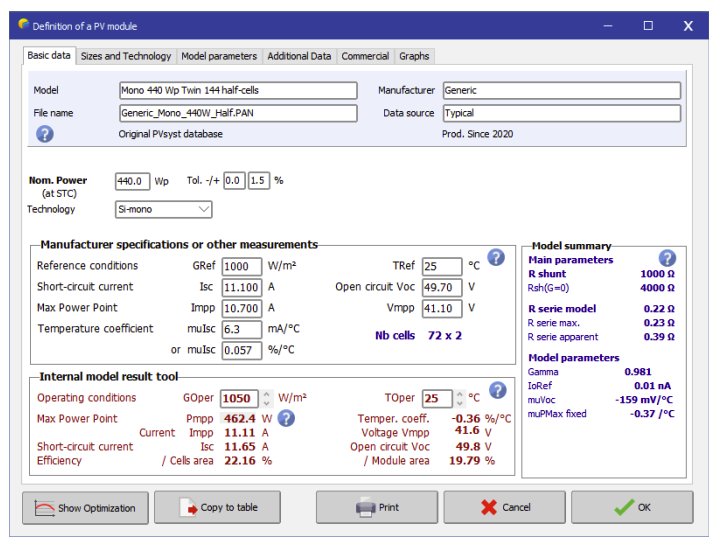Adjust the GOper spinner arrows
Screen dimensions: 715x545
point(267,397)
